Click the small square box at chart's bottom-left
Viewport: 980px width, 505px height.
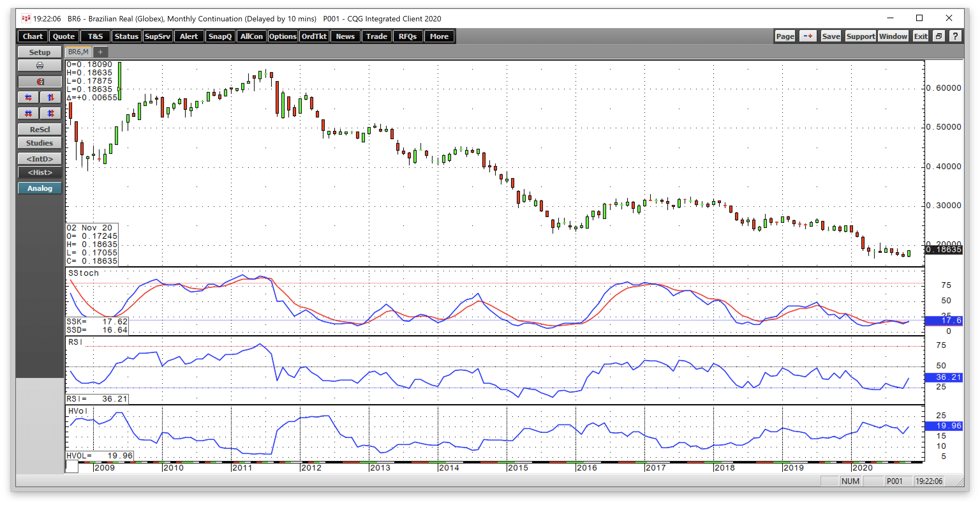click(x=72, y=467)
